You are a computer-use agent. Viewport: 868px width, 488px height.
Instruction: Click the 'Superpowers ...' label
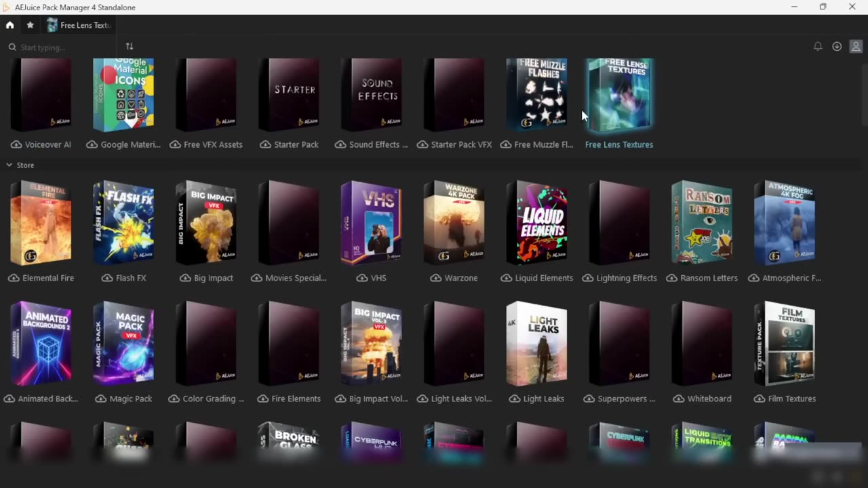pyautogui.click(x=627, y=399)
